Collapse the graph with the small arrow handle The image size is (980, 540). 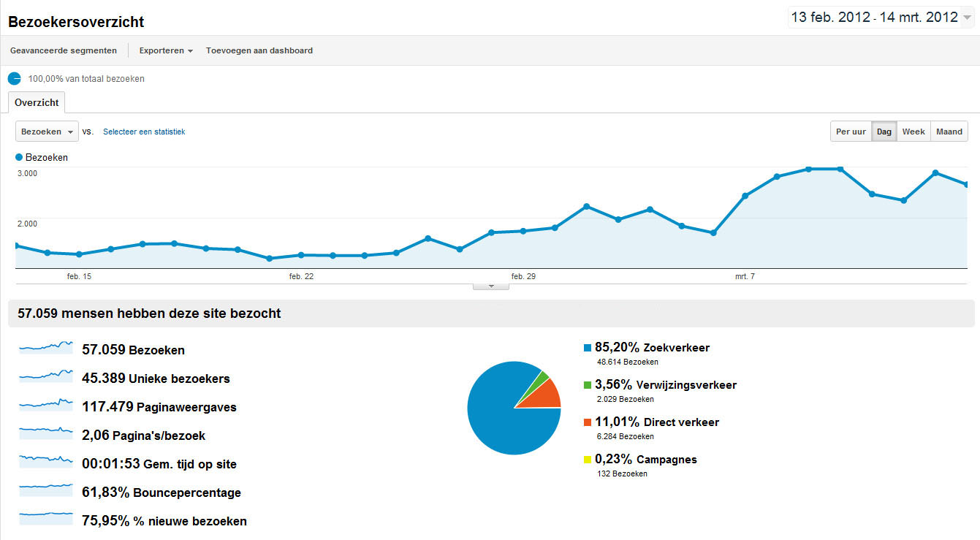491,286
